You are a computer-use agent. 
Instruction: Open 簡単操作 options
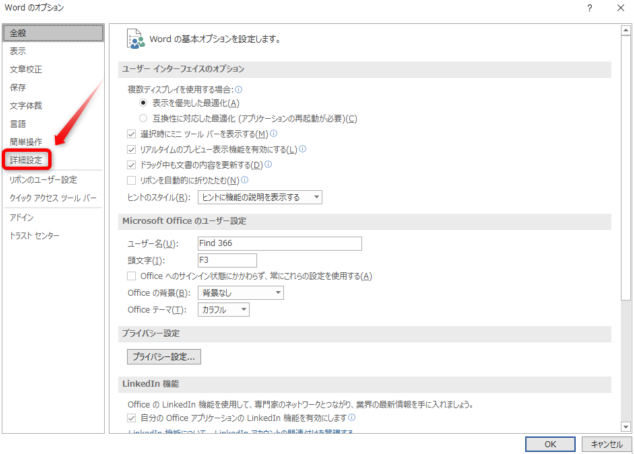[53, 141]
